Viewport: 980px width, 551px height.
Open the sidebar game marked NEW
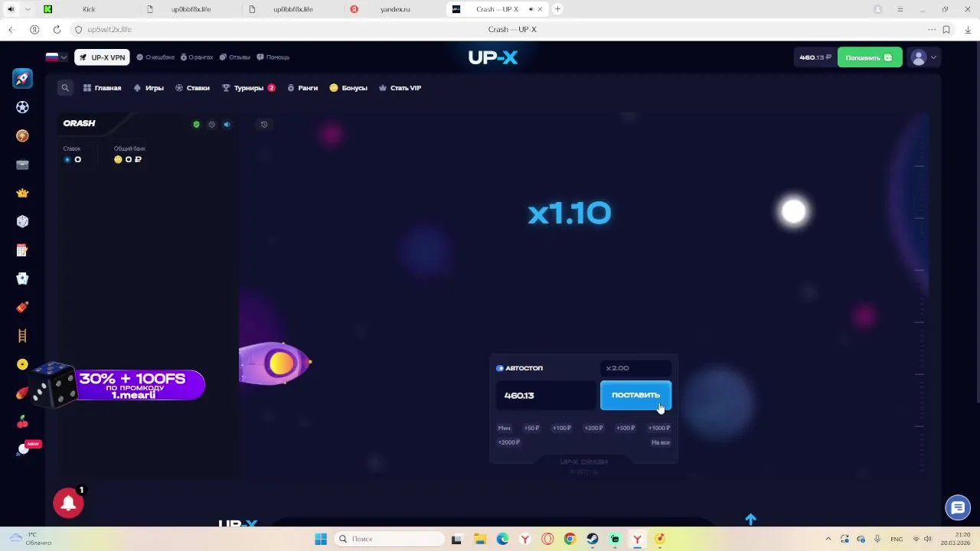pos(24,449)
